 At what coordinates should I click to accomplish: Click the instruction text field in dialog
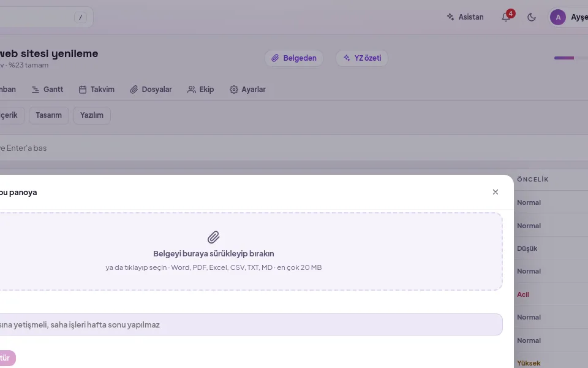(251, 324)
